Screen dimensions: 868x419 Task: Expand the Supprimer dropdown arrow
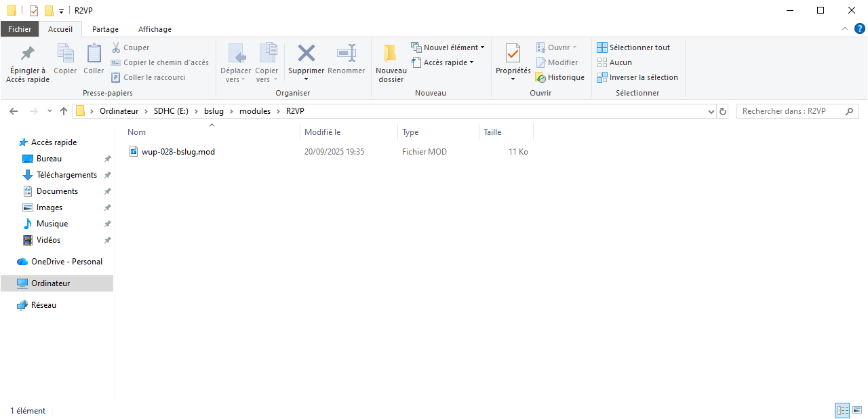point(306,79)
